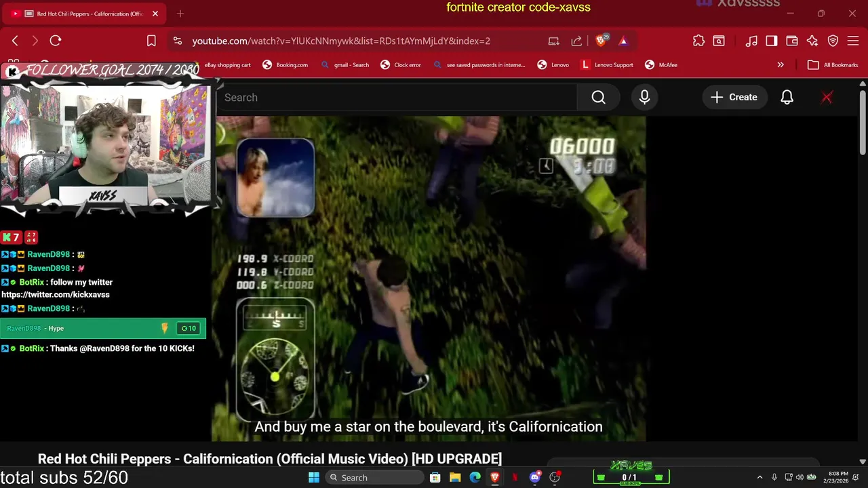Viewport: 868px width, 488px height.
Task: Click the RavenD898 Hype gift banner
Action: coord(103,328)
